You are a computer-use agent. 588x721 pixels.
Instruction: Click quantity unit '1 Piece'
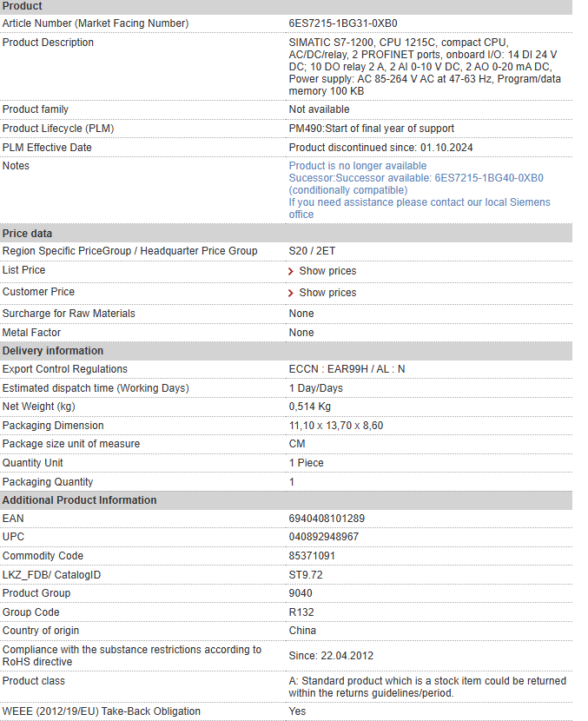pos(307,463)
